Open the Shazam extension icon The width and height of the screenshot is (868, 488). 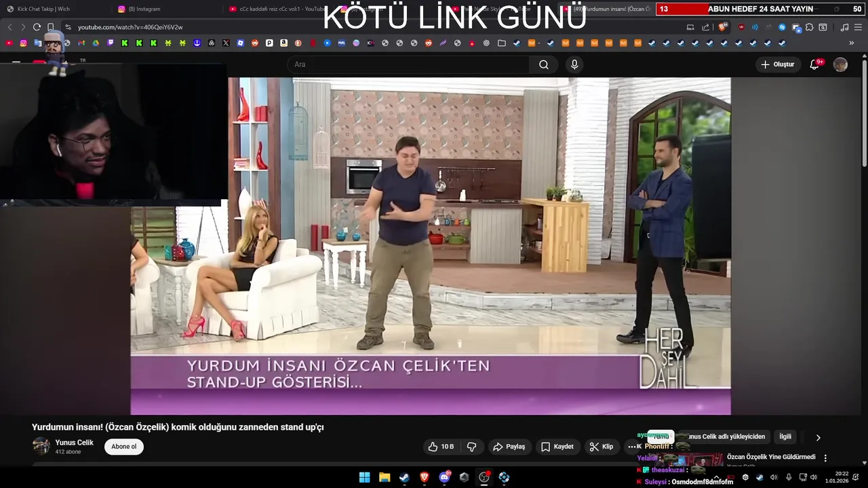tap(782, 27)
